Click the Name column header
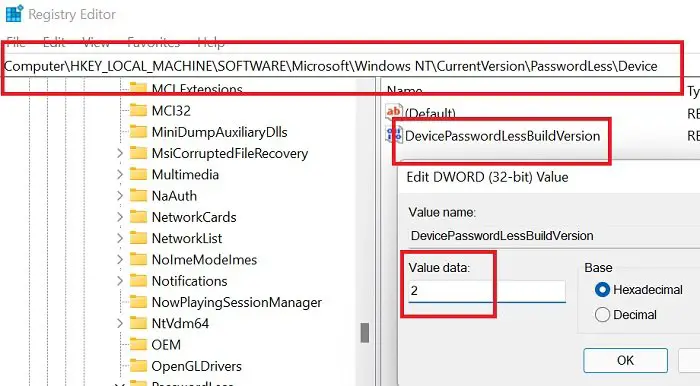 point(404,91)
